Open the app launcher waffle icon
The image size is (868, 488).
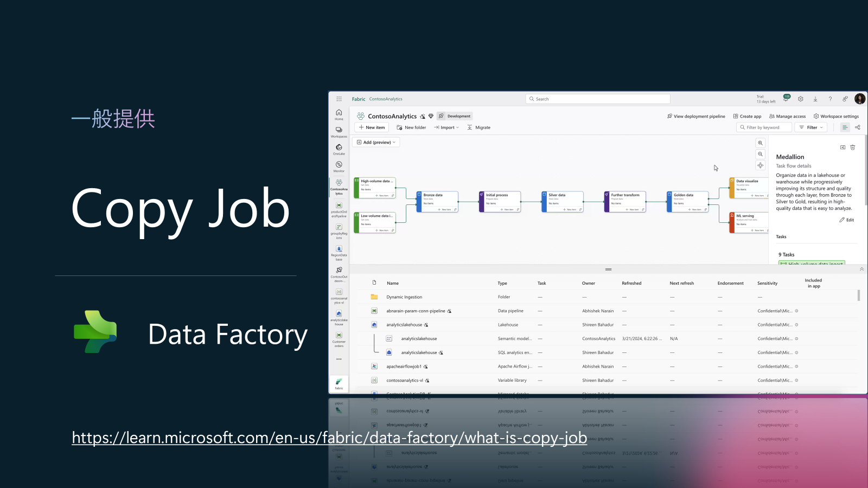(339, 99)
